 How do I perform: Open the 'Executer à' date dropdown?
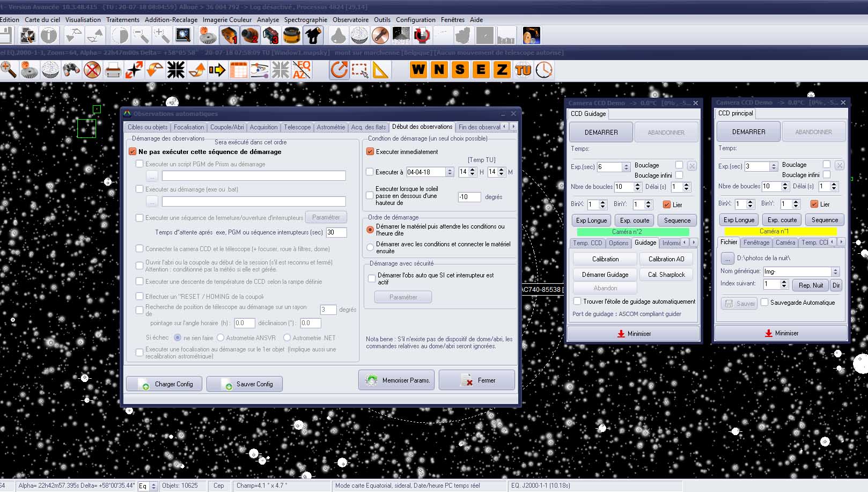click(450, 172)
